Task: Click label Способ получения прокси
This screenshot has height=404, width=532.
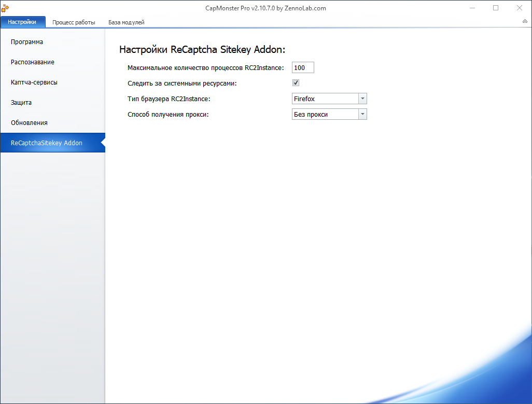Action: 168,115
